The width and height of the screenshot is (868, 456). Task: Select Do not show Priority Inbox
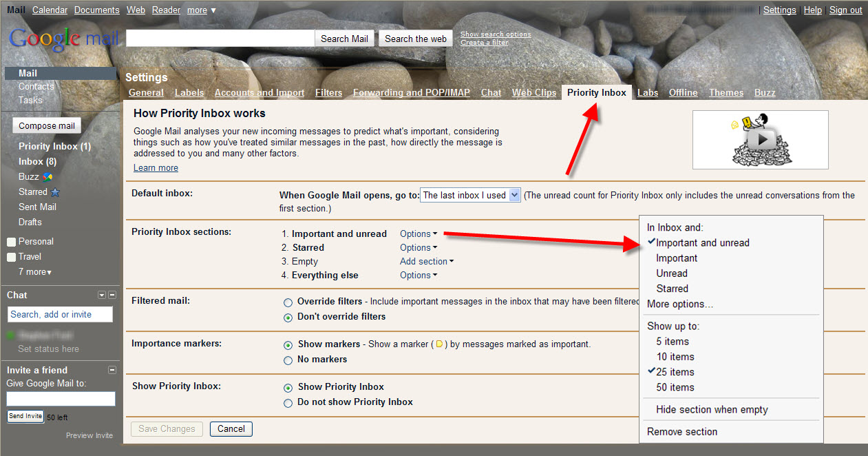tap(288, 402)
